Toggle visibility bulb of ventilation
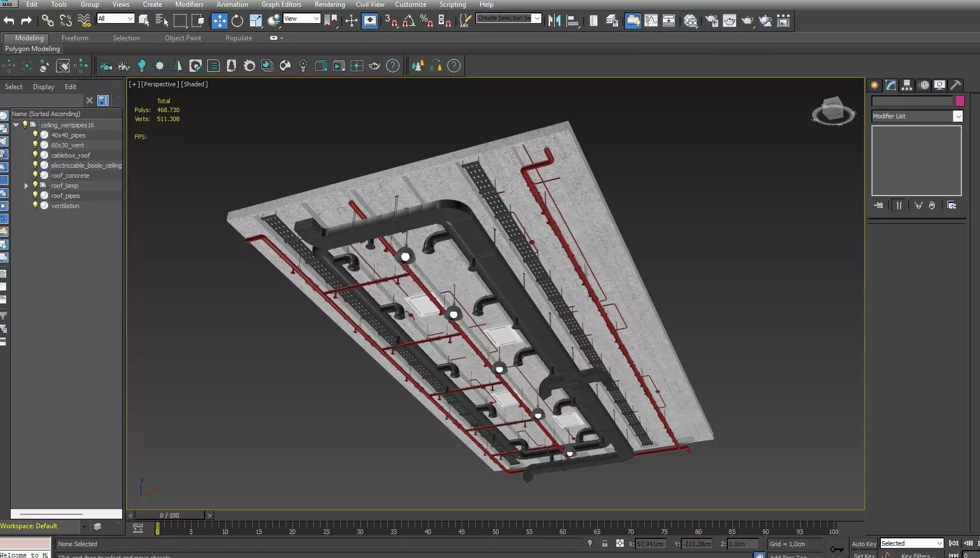The width and height of the screenshot is (980, 558). [x=35, y=206]
